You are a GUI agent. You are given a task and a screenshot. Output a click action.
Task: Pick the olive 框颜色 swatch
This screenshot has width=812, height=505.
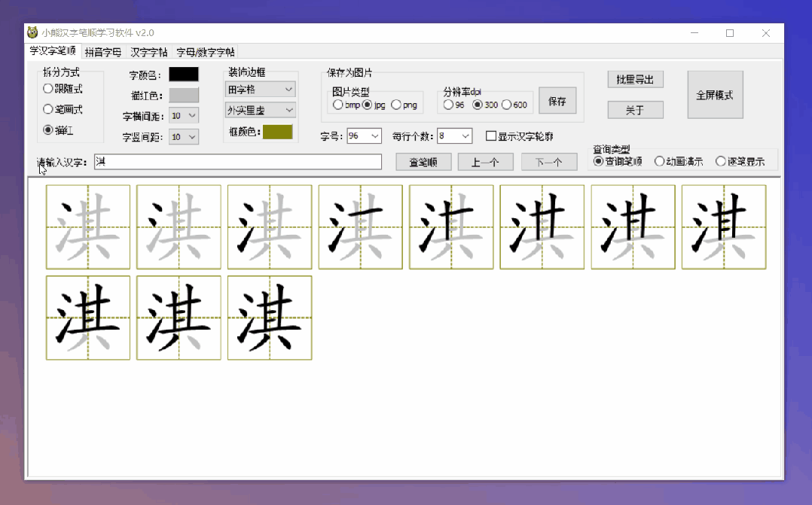tap(277, 132)
